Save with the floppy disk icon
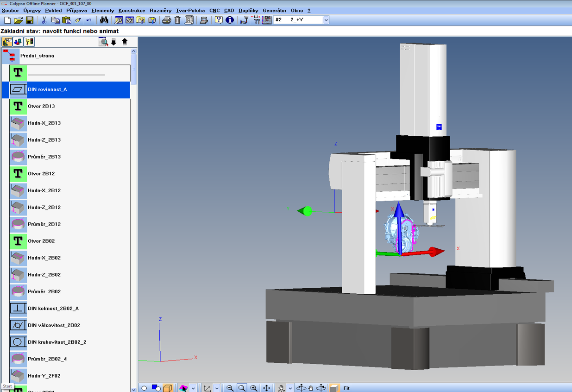 coord(30,20)
